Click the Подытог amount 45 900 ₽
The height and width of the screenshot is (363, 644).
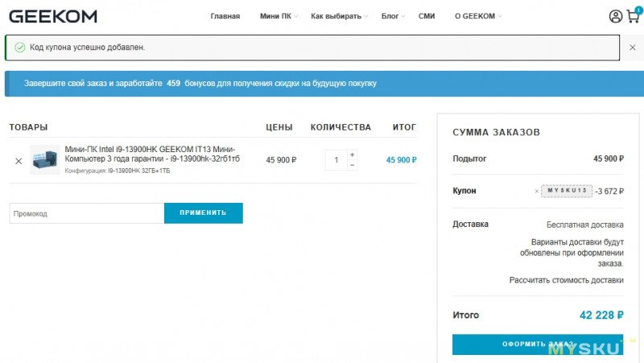point(609,159)
